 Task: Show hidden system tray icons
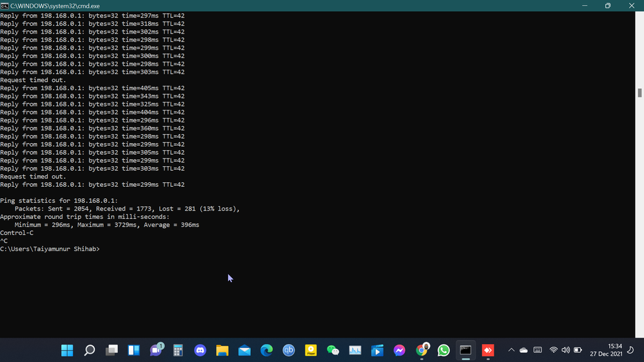pyautogui.click(x=511, y=350)
